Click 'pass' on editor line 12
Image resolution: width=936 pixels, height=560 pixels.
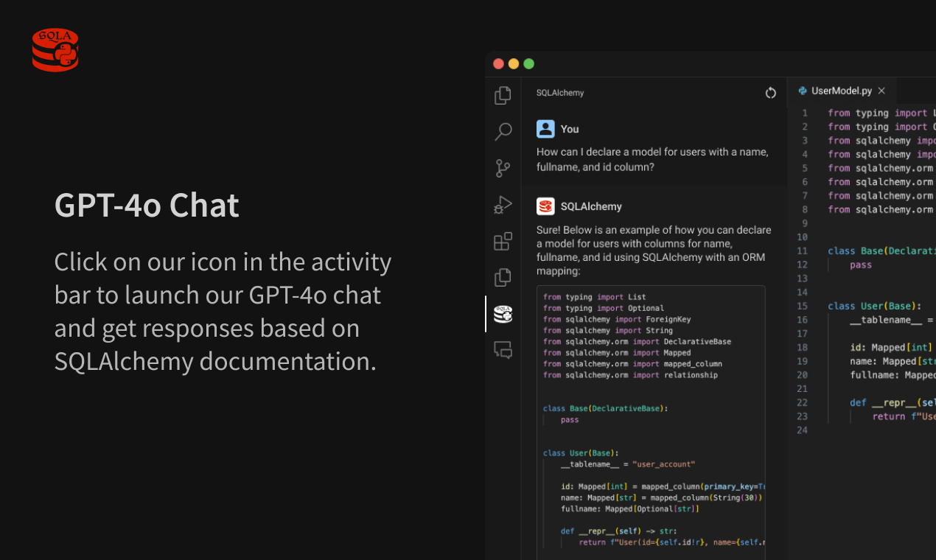861,265
